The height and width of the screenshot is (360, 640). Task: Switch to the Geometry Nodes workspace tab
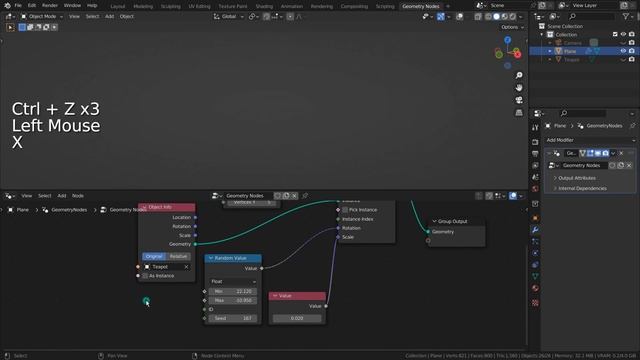[420, 7]
